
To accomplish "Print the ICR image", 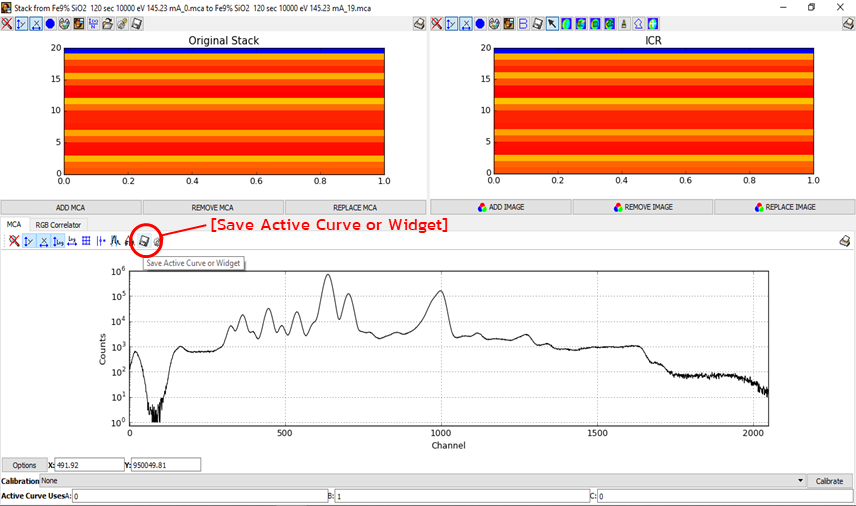I will pos(848,24).
